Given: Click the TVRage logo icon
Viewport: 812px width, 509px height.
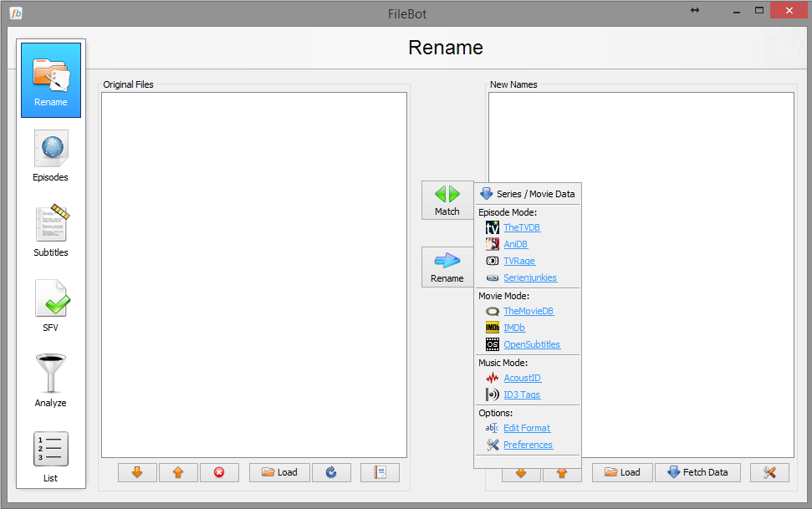Looking at the screenshot, I should pyautogui.click(x=493, y=261).
